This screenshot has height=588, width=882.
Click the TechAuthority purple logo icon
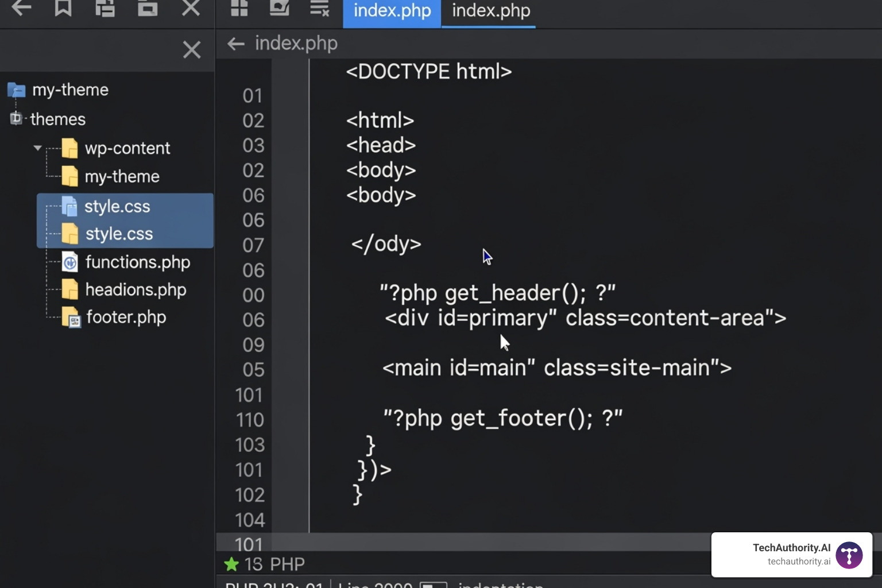(x=849, y=555)
